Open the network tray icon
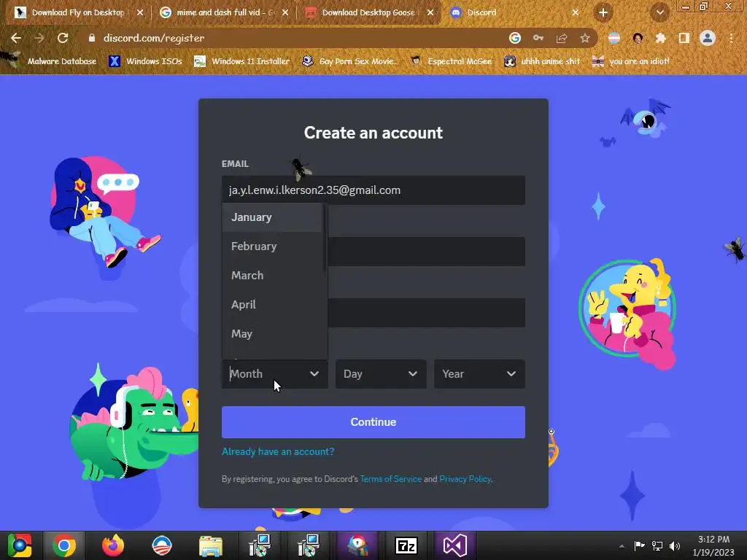Screen dimensions: 747x560 point(657,545)
